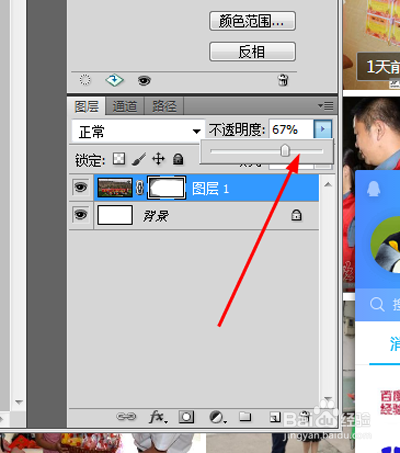This screenshot has height=453, width=400.
Task: Toggle lock image pixels brush icon
Action: (139, 159)
